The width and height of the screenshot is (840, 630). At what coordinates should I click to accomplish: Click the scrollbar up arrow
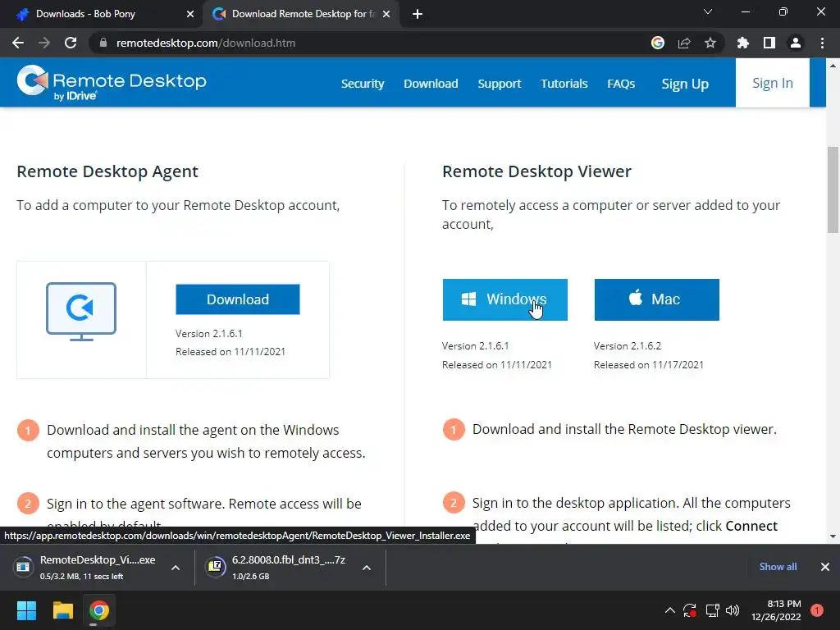pyautogui.click(x=833, y=66)
